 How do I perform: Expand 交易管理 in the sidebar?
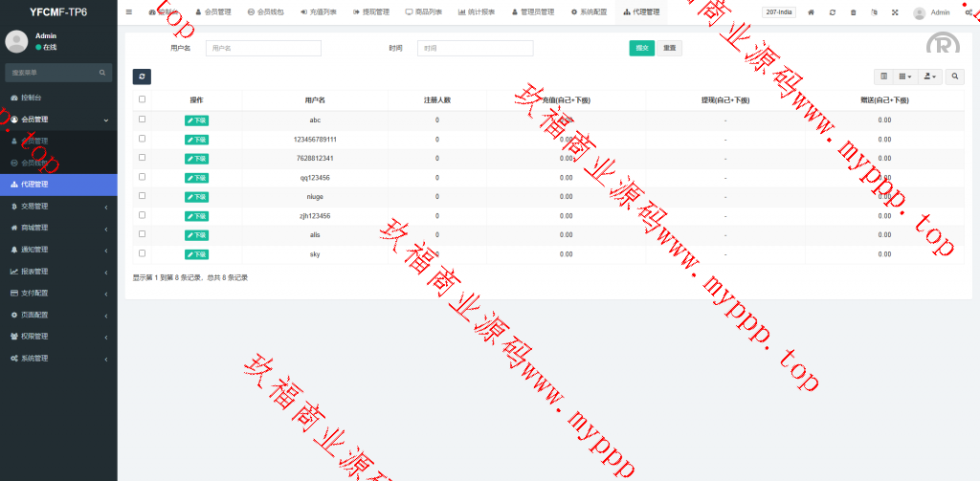[58, 206]
